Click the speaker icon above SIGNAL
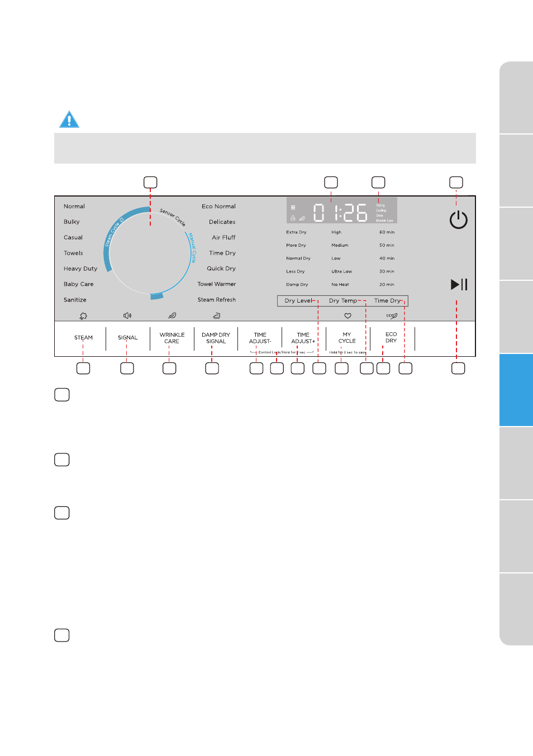 (127, 315)
